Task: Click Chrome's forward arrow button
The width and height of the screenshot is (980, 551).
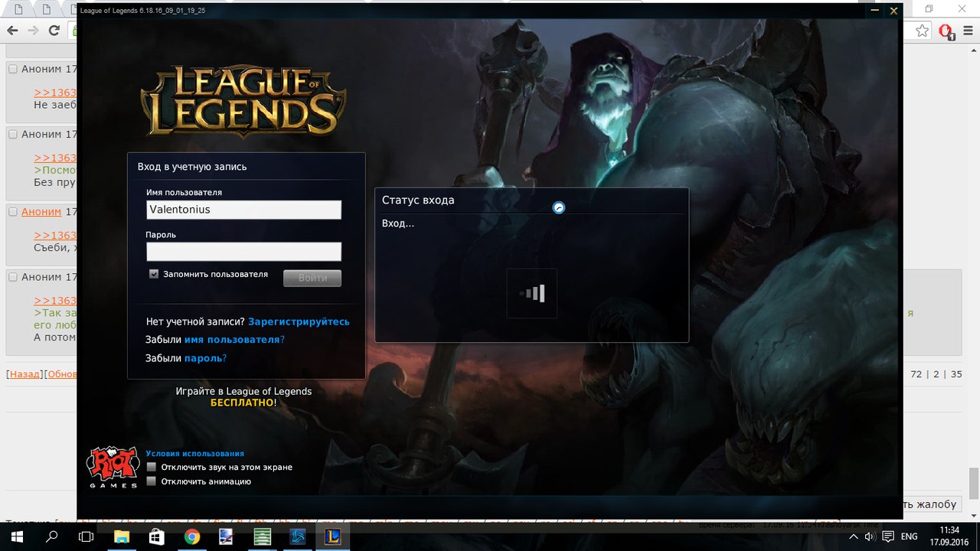Action: tap(33, 31)
